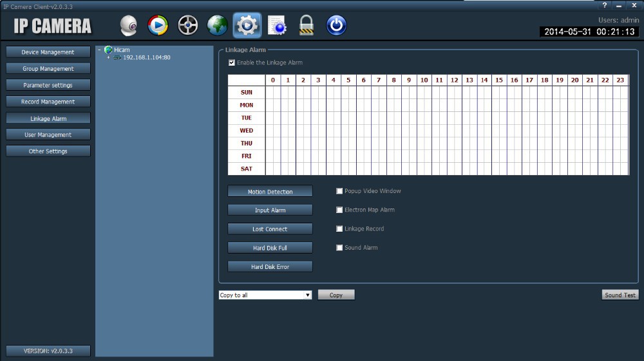Enable the Popup Video Window checkbox
This screenshot has width=644, height=361.
(339, 191)
